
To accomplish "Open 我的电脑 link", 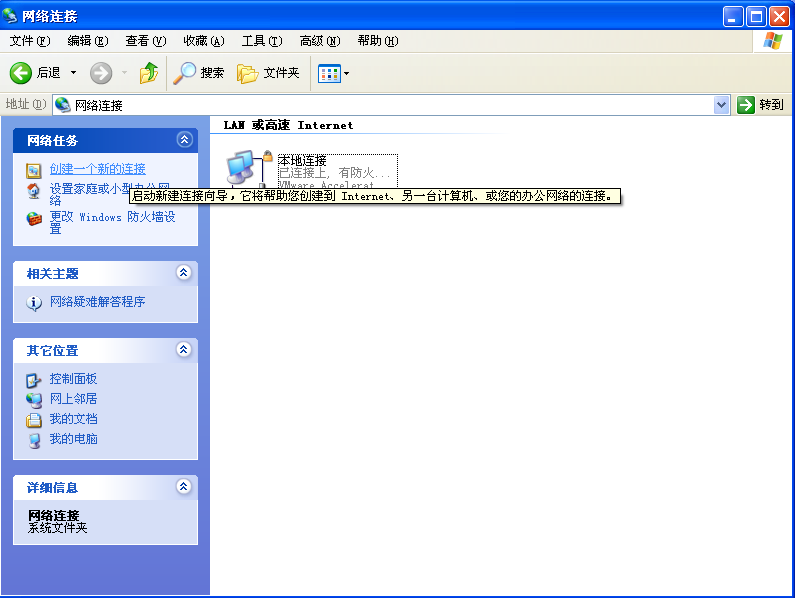I will click(74, 439).
